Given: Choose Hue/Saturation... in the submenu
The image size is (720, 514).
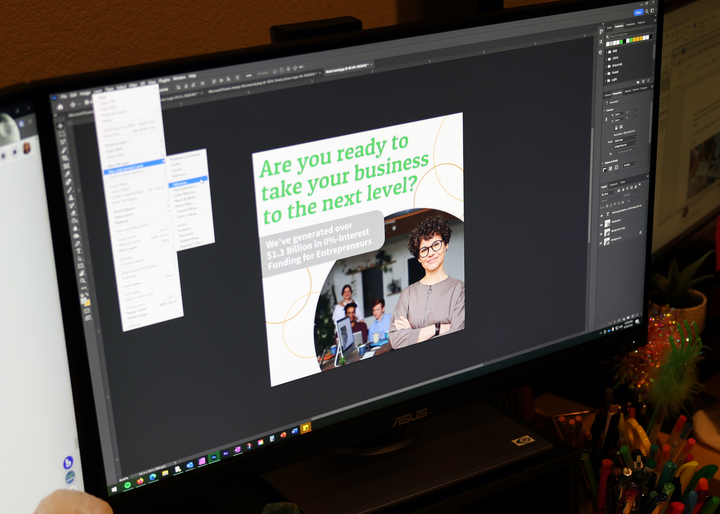Looking at the screenshot, I should click(186, 188).
